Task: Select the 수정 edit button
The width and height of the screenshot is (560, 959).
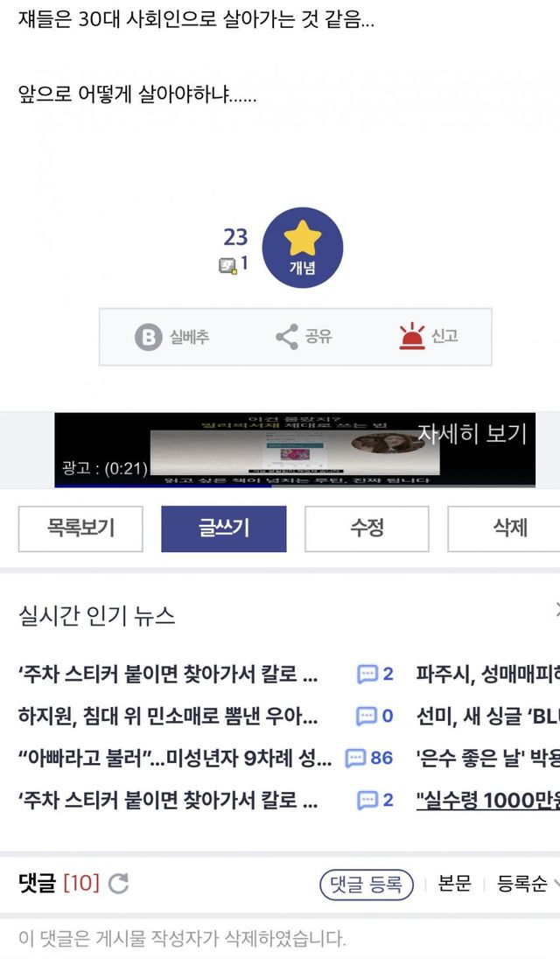Action: coord(367,529)
